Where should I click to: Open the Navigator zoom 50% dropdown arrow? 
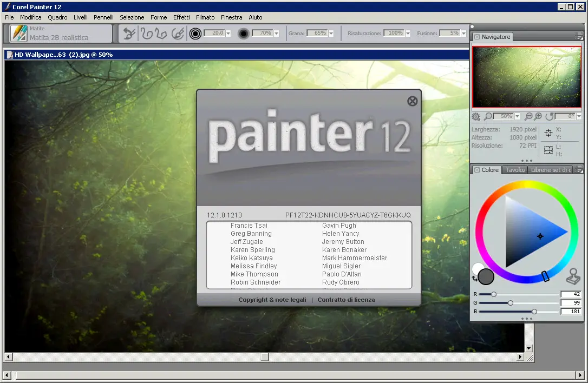coord(517,116)
